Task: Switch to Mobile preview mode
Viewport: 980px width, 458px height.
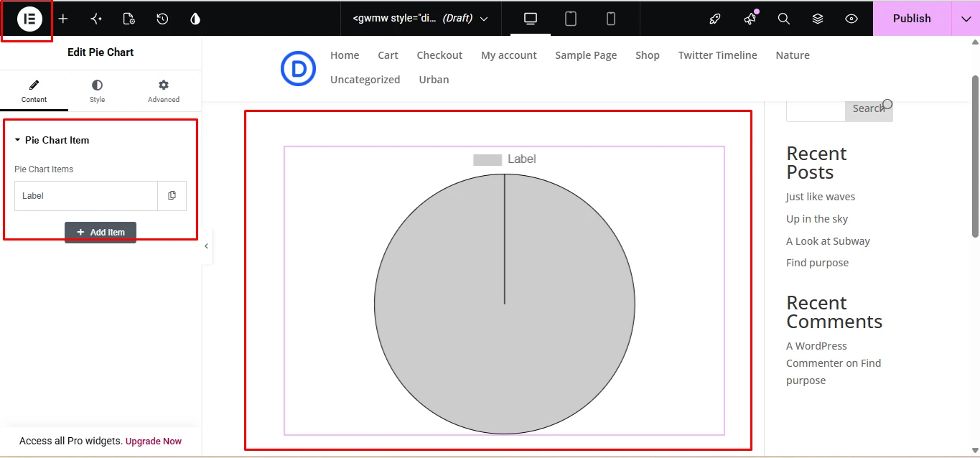Action: click(611, 19)
